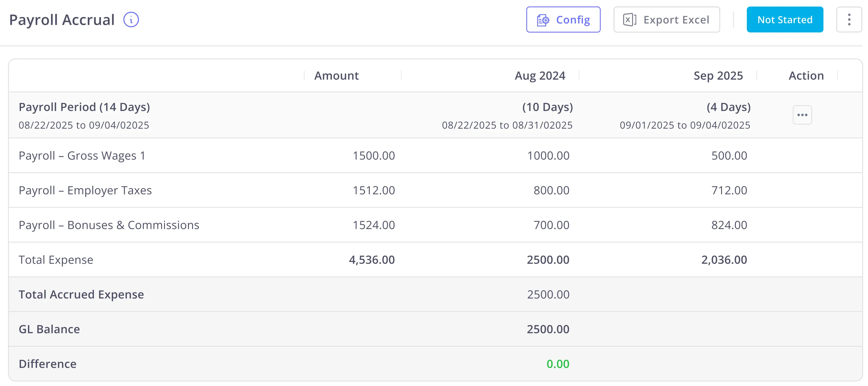Click the Total Expense row label

(x=56, y=260)
